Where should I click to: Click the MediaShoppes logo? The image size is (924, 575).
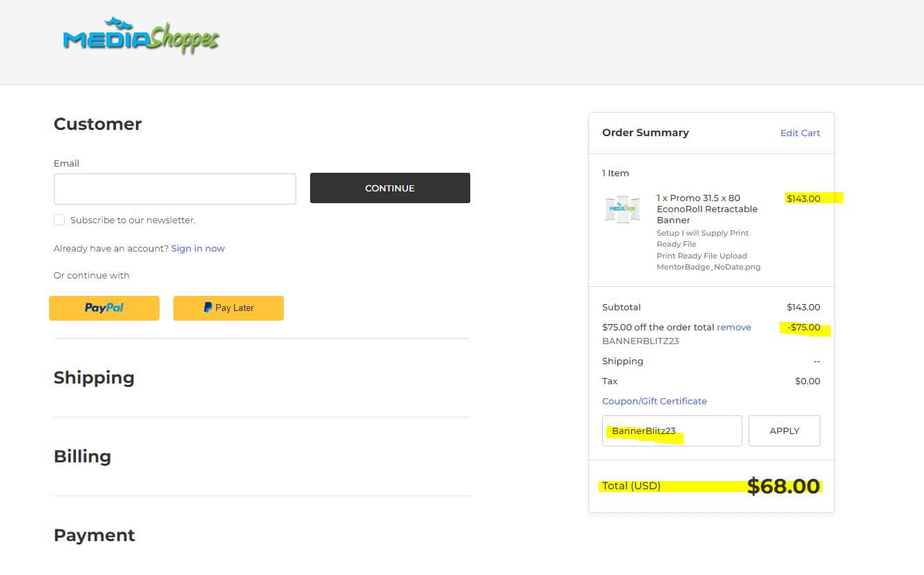141,37
